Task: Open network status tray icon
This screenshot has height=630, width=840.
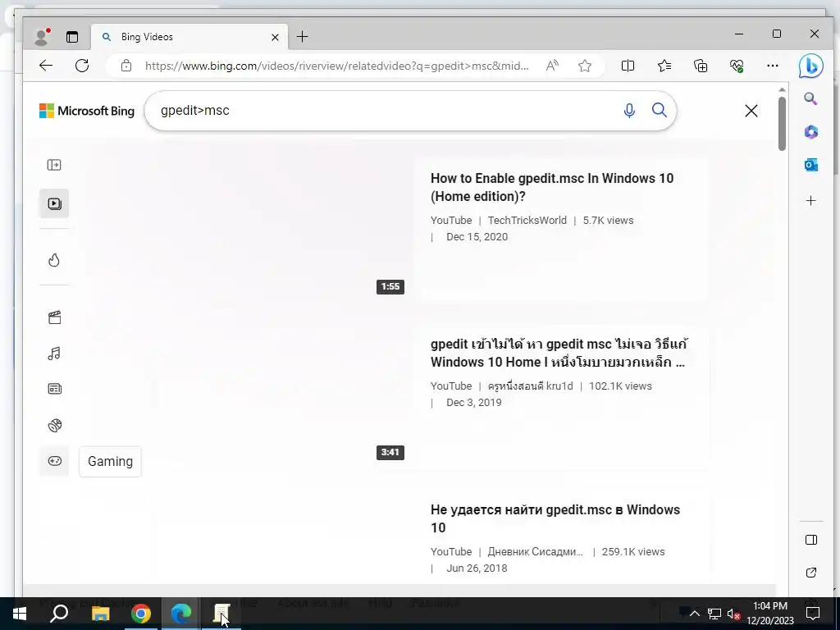Action: [714, 614]
